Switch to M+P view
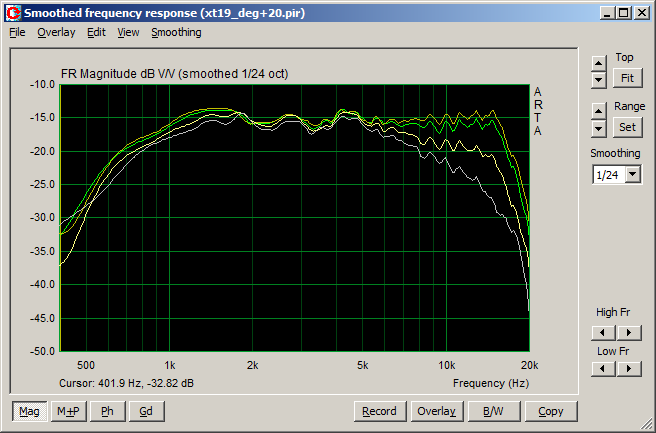This screenshot has width=656, height=433. [68, 411]
